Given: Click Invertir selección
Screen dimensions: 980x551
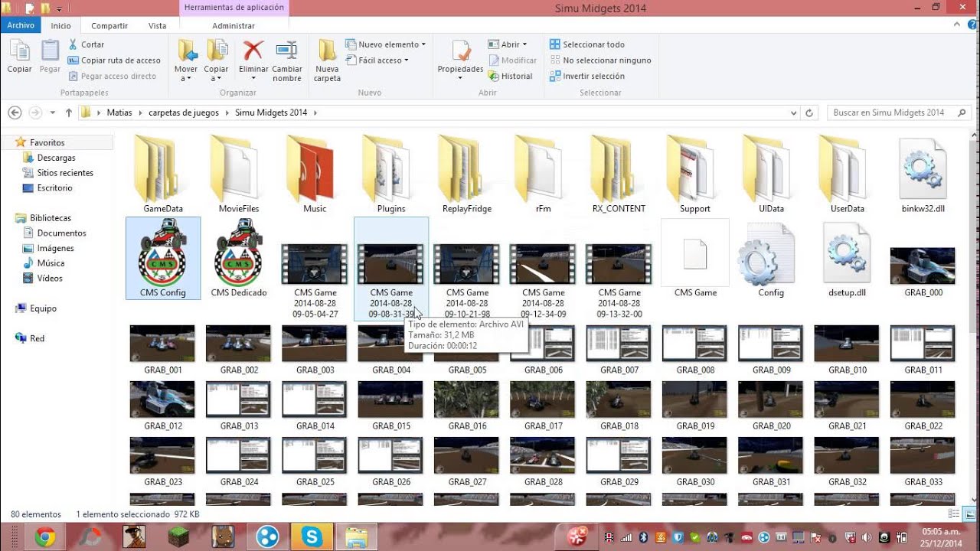Looking at the screenshot, I should click(586, 76).
